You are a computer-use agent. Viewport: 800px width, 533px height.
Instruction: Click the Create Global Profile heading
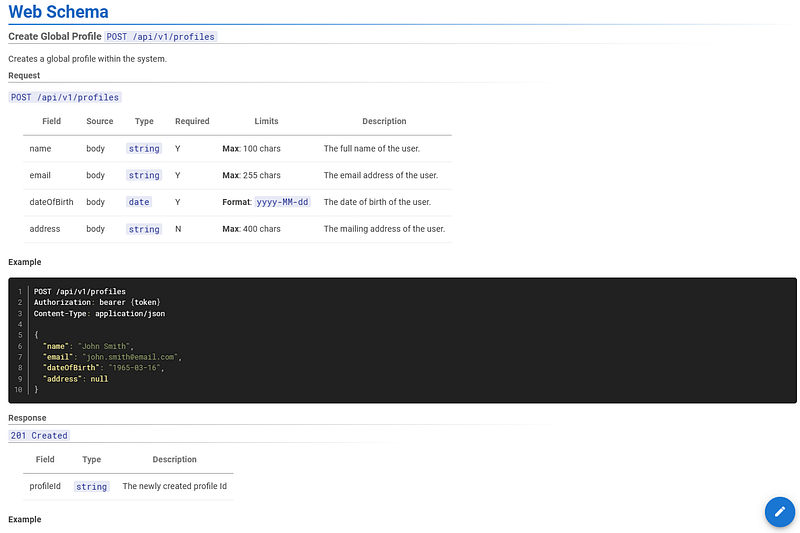click(x=55, y=36)
